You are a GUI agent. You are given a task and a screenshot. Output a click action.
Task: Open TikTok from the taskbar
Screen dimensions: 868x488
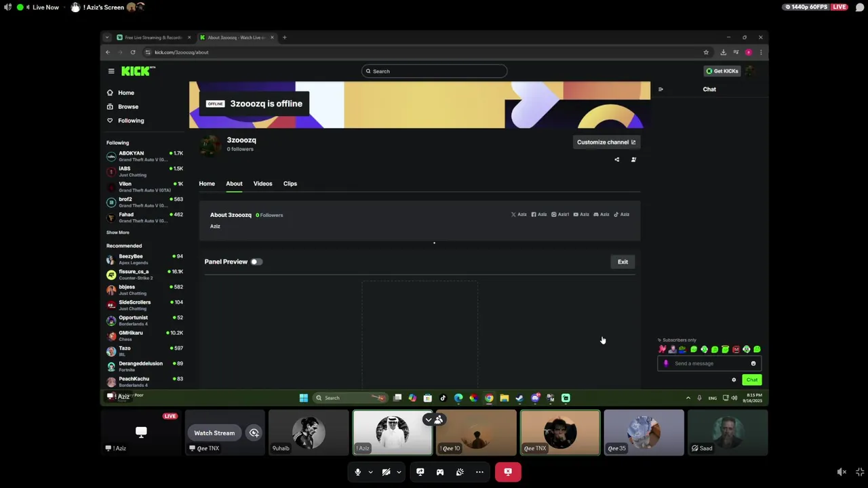point(443,398)
